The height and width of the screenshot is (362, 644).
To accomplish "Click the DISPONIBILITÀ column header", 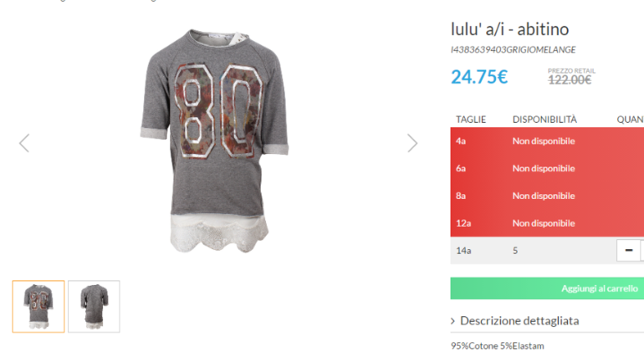I will click(544, 119).
